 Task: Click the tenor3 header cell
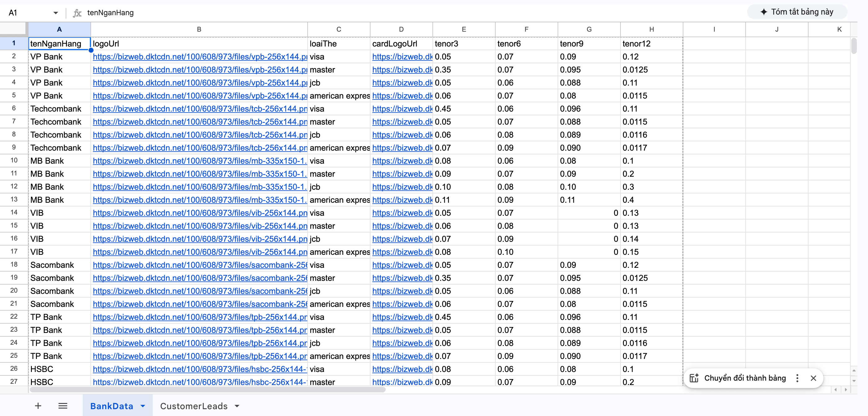pyautogui.click(x=464, y=43)
